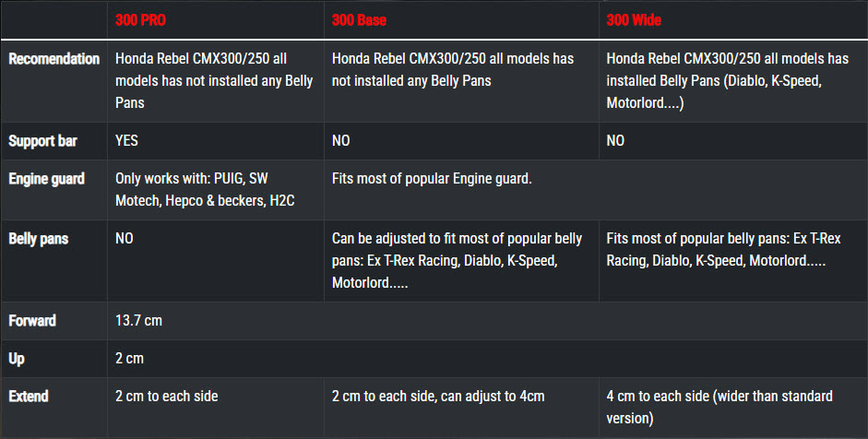Click the Forward row label
Image resolution: width=868 pixels, height=439 pixels.
point(32,321)
